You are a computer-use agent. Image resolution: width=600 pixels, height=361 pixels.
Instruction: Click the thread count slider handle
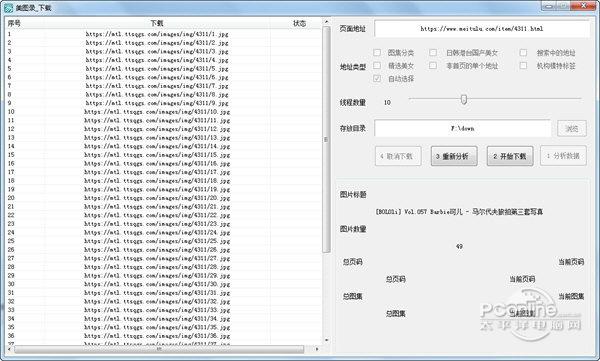[x=464, y=100]
